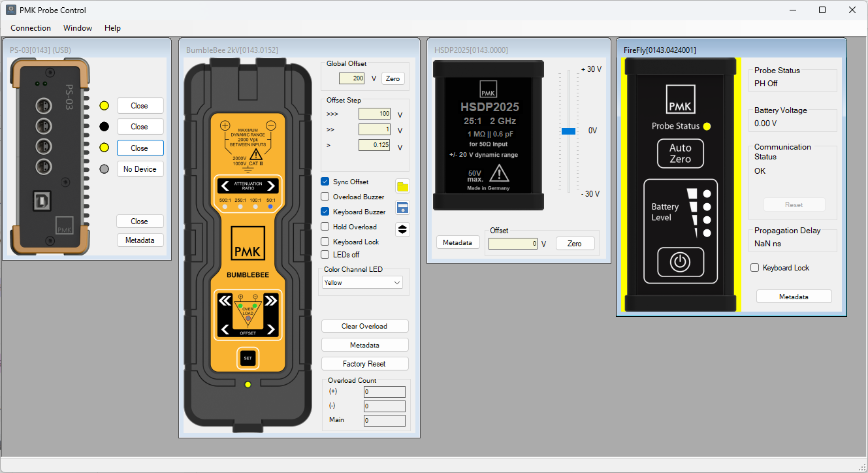Click the black up-down arrows icon
Viewport: 868px width, 473px height.
click(402, 229)
